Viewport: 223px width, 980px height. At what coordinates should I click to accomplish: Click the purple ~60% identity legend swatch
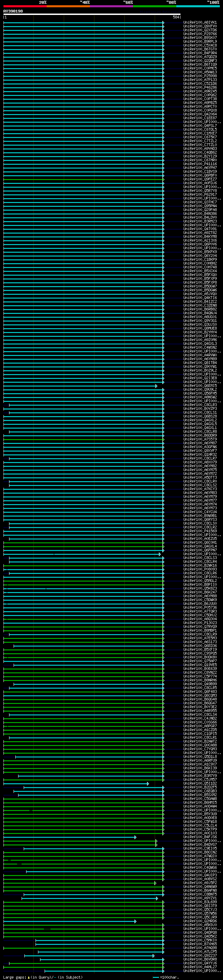point(111,6)
